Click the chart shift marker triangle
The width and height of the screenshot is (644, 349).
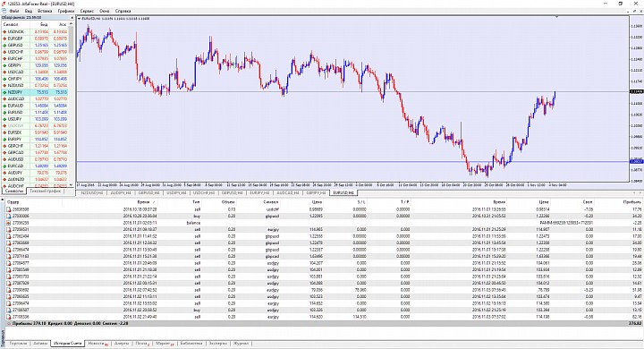point(556,17)
